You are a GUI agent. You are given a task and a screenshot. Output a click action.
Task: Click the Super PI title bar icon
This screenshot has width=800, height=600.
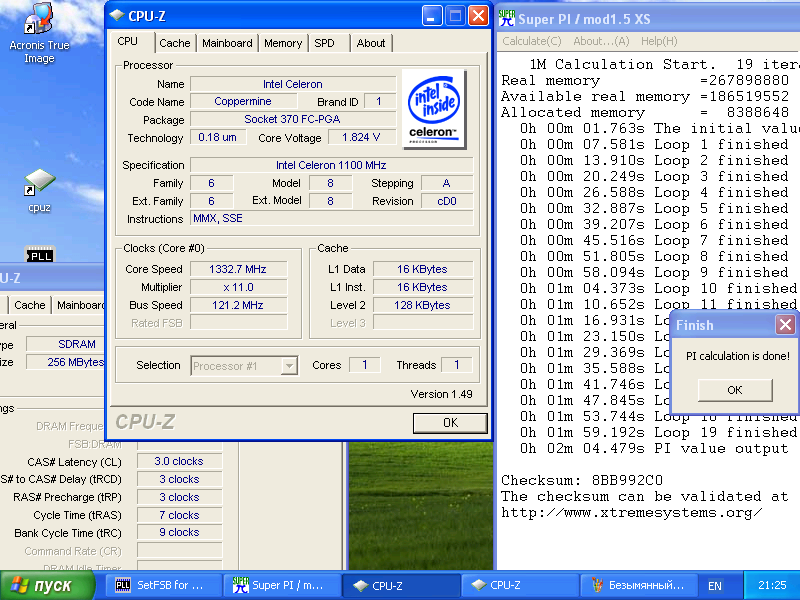tap(507, 18)
